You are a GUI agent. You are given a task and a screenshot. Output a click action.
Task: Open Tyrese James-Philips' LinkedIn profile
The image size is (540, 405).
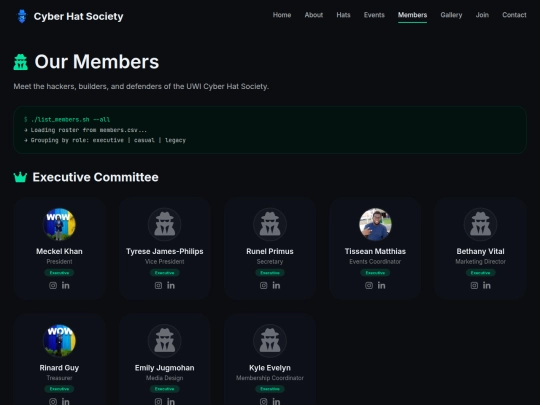171,285
